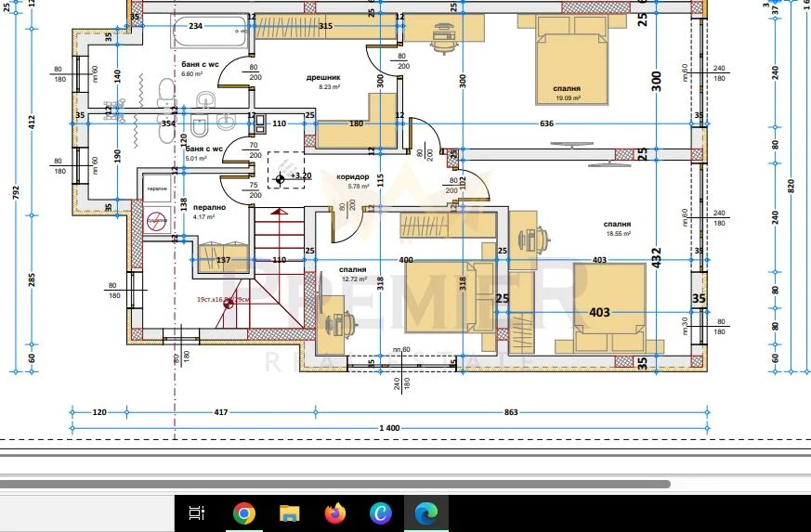This screenshot has width=811, height=532.
Task: Switch to Google Chrome in taskbar
Action: 244,513
